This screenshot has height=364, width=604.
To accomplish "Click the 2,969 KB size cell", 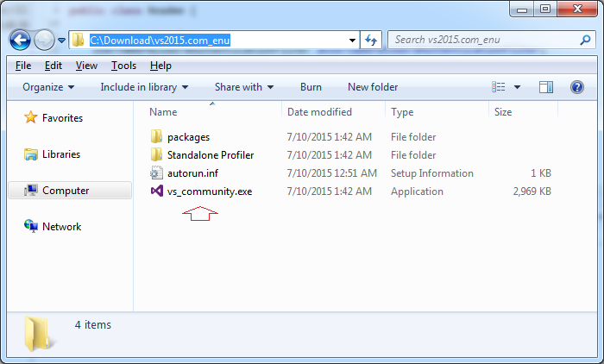I will pos(532,191).
